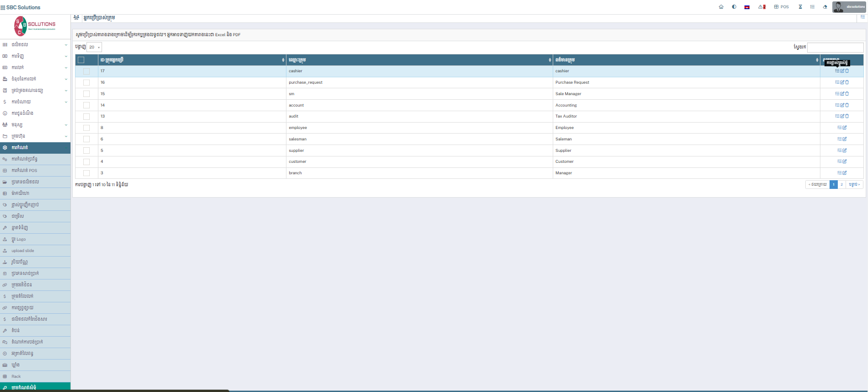Open the page length dropdown showing 20
The height and width of the screenshot is (392, 868).
94,47
